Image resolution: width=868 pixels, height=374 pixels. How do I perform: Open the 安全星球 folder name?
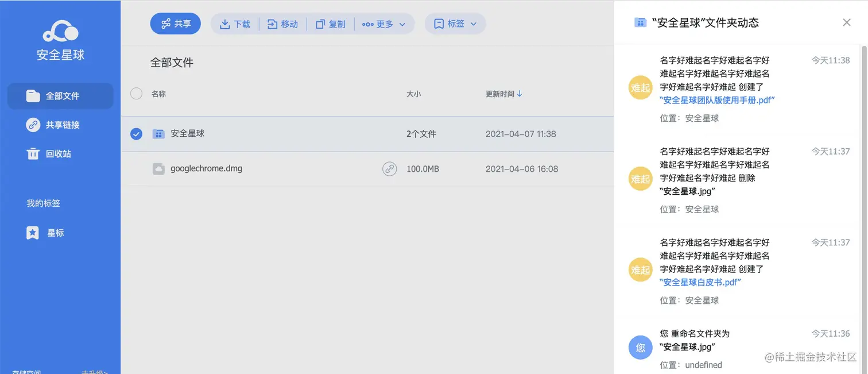click(188, 133)
